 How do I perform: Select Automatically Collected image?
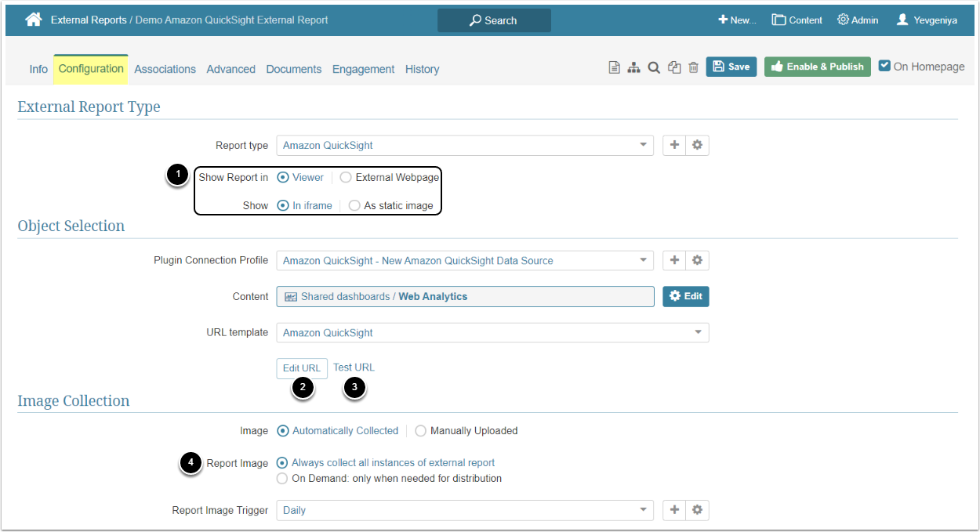click(x=284, y=431)
